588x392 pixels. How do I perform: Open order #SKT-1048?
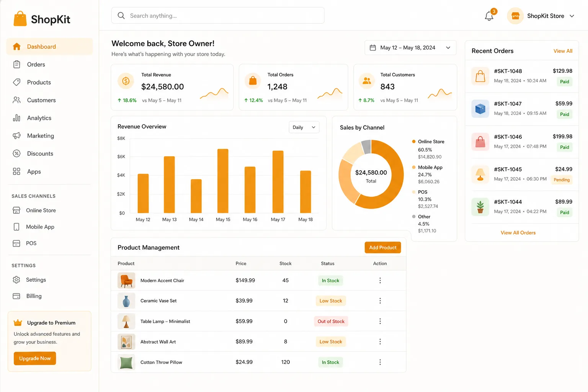tap(522, 76)
